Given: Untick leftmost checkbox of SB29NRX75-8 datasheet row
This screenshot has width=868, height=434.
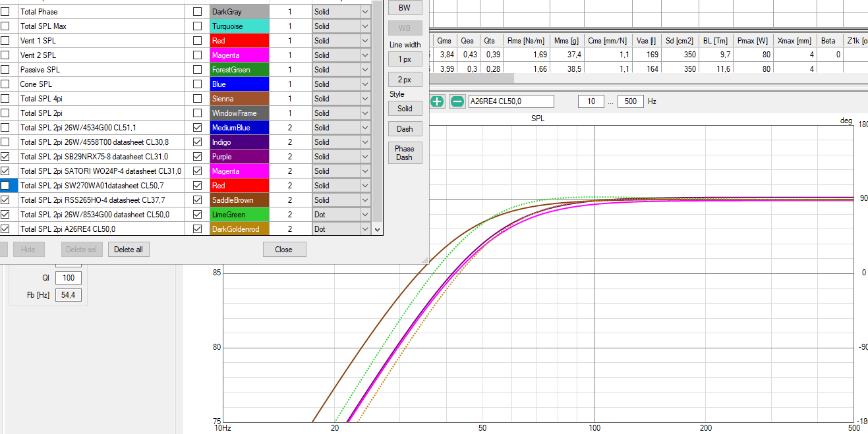Looking at the screenshot, I should point(5,157).
